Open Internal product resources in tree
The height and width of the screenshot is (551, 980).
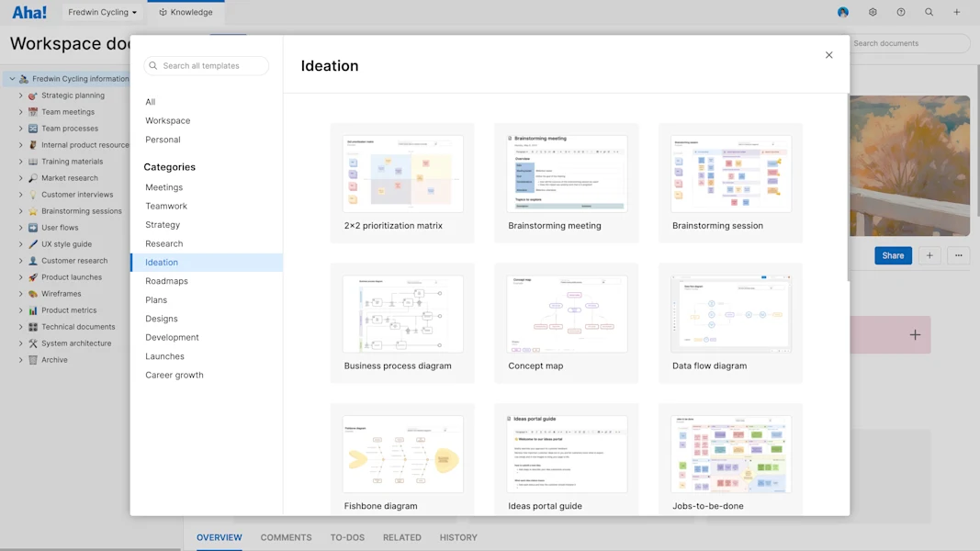click(x=85, y=145)
